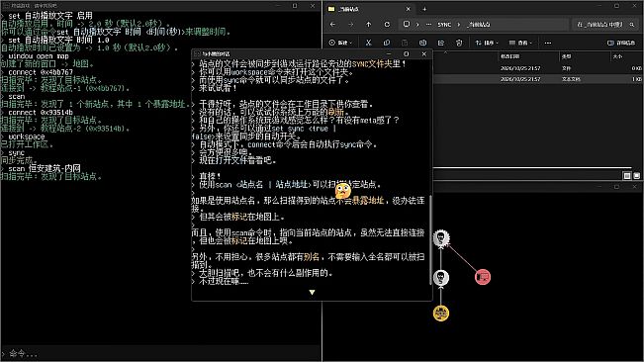The image size is (644, 362).
Task: Click 'connect 0x4bb767' line in terminal
Action: pos(41,72)
